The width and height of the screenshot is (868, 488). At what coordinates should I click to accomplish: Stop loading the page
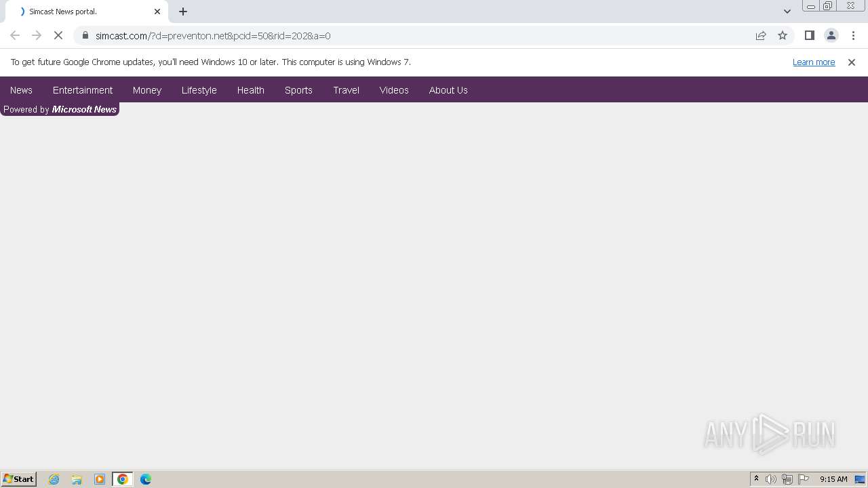(58, 35)
